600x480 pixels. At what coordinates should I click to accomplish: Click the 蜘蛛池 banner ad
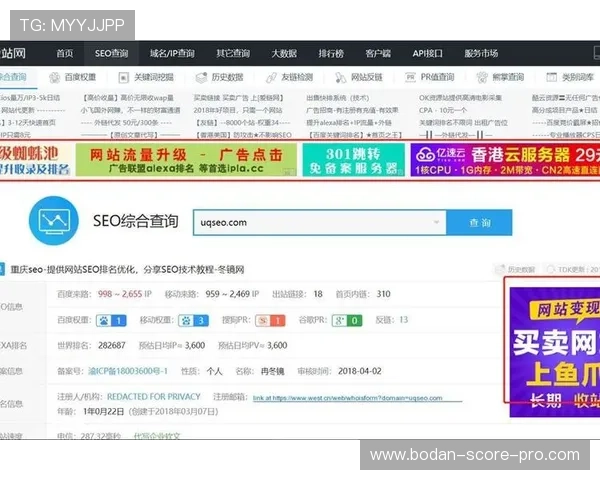click(35, 160)
